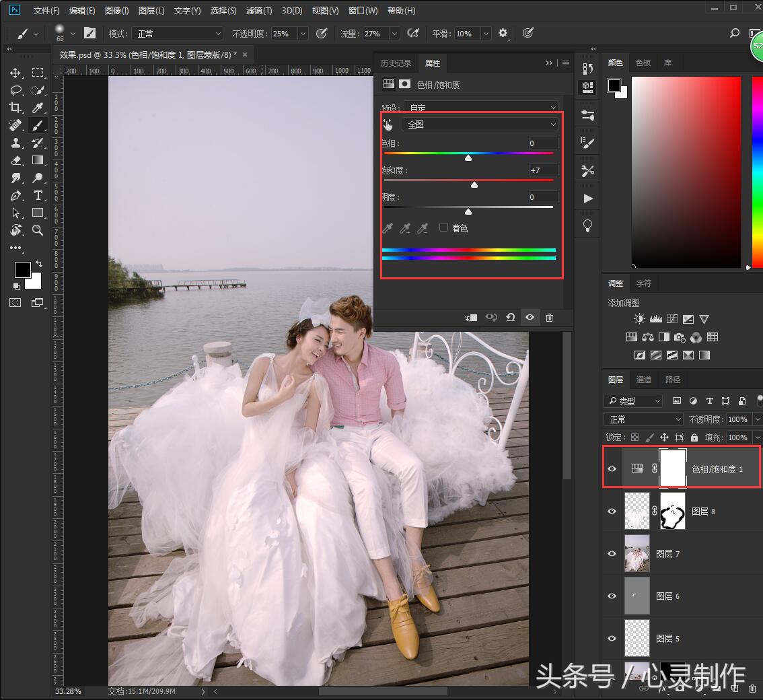
Task: Select the Lasso tool
Action: click(15, 90)
